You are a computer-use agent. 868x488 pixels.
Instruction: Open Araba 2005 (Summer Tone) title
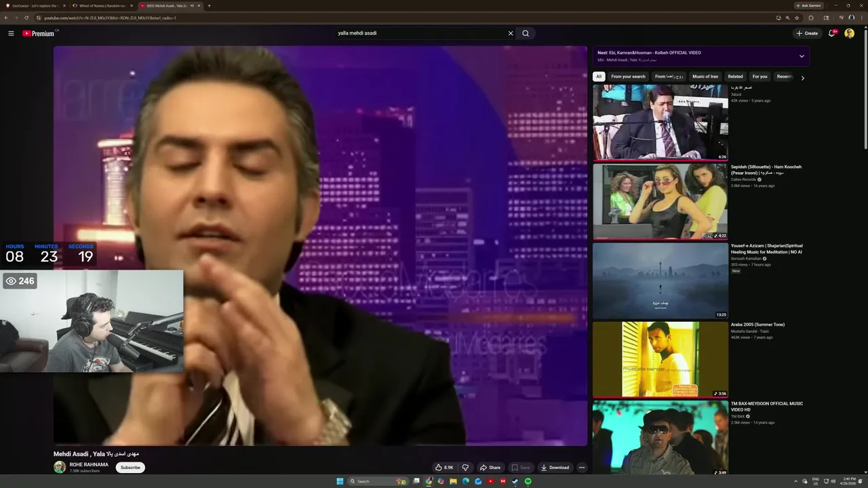click(757, 325)
